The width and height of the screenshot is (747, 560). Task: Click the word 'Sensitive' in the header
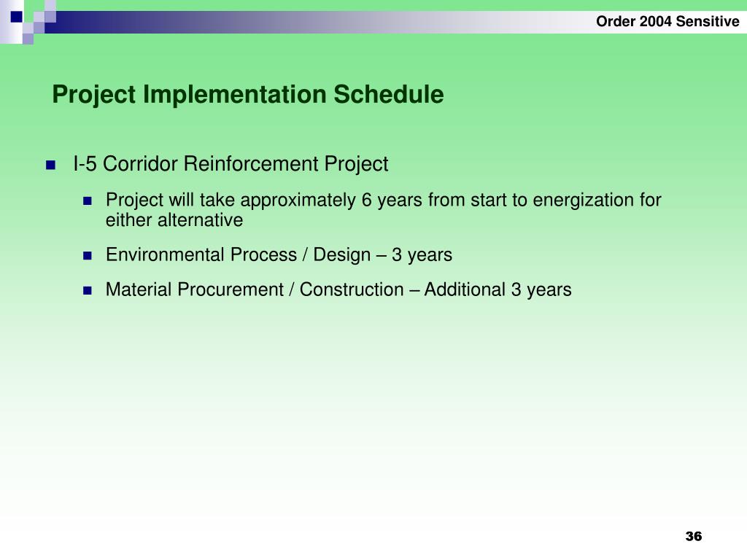coord(707,22)
